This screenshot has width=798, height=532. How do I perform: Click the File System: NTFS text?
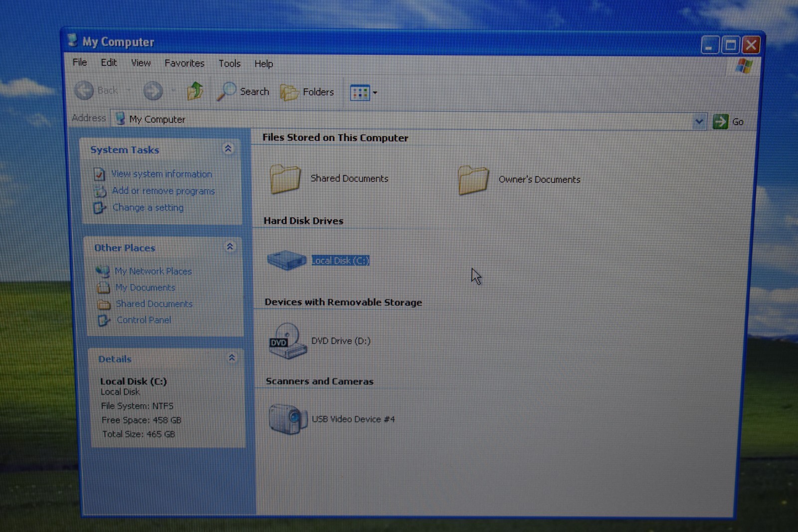pyautogui.click(x=137, y=406)
